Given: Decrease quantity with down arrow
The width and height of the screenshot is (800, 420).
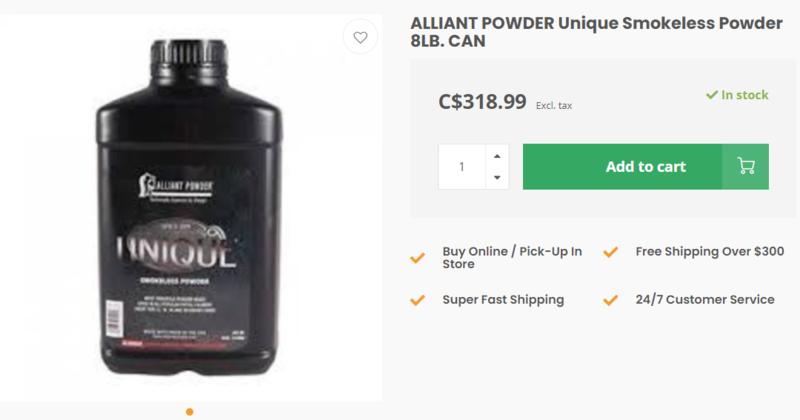Looking at the screenshot, I should pyautogui.click(x=497, y=178).
